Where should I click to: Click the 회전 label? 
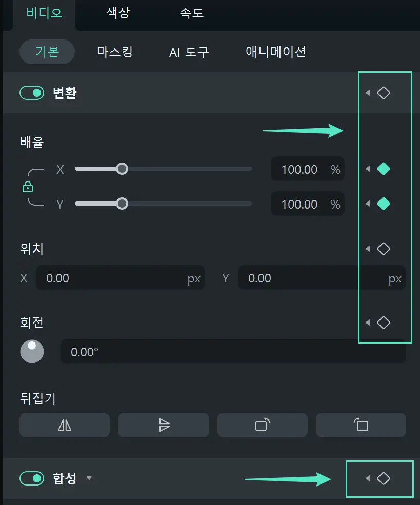(32, 322)
